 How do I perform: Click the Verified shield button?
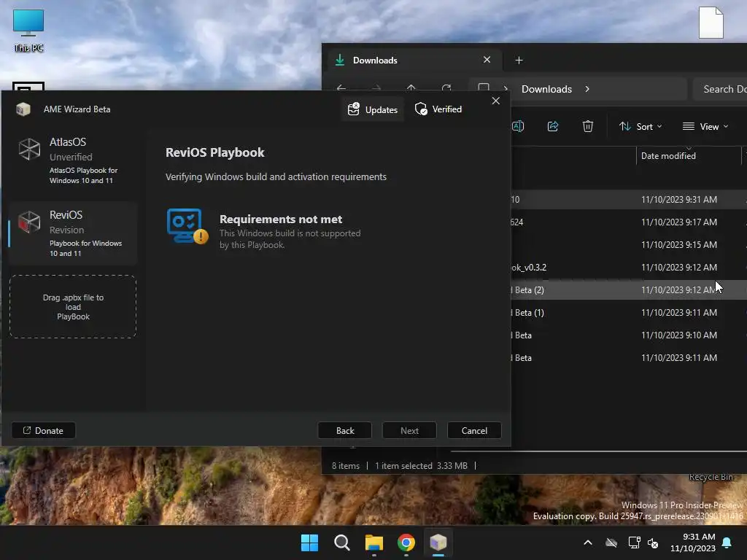(438, 109)
